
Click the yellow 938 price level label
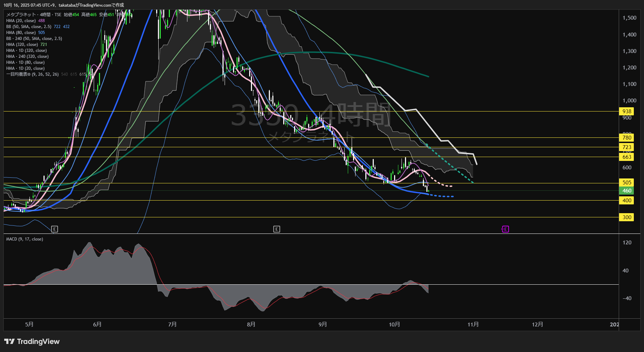pos(626,111)
